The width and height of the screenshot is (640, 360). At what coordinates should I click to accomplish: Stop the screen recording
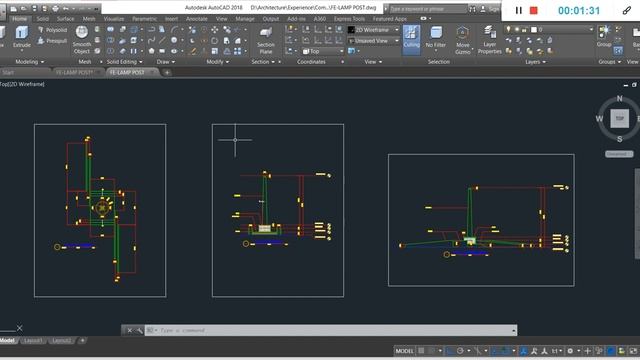tap(533, 11)
